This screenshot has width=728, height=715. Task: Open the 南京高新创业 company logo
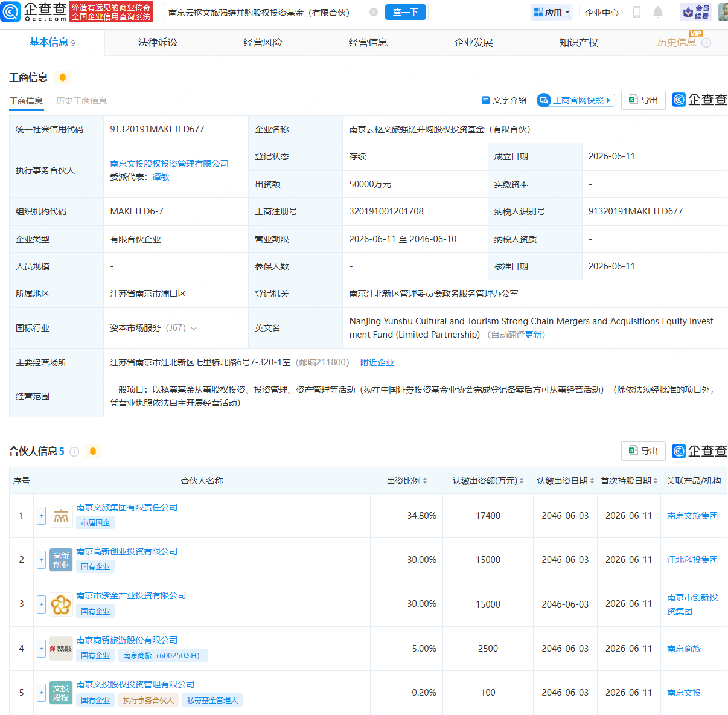pos(61,560)
